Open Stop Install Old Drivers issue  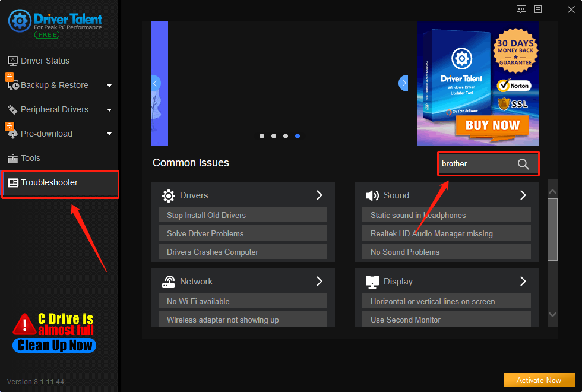tap(243, 215)
